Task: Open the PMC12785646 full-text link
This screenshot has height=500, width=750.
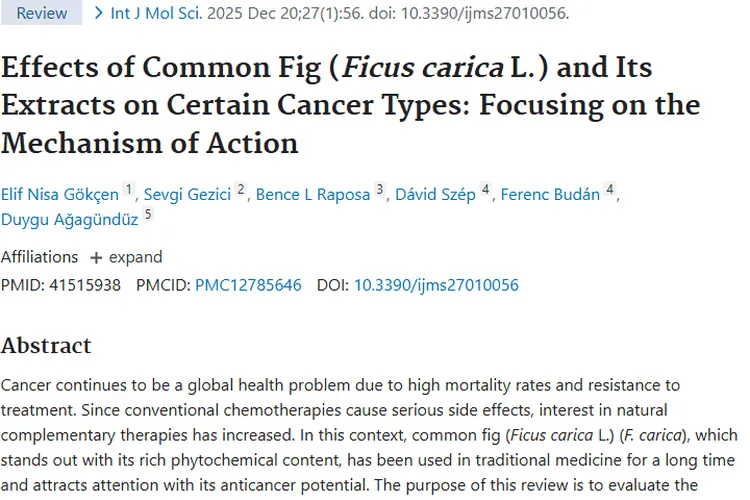Action: (x=248, y=285)
